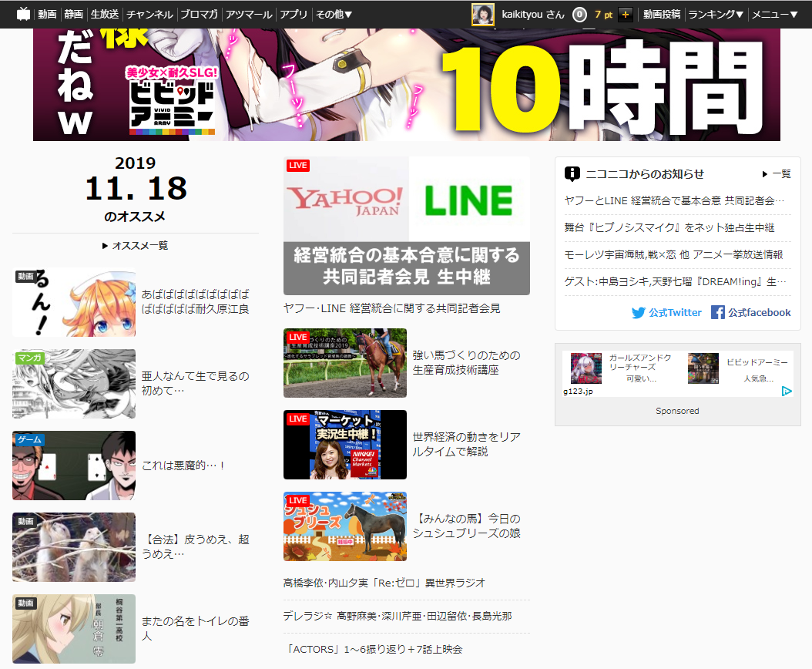Click 【みんなの馬】今日のシュシュブリーズの娘 title
Image resolution: width=812 pixels, height=669 pixels.
tap(467, 526)
